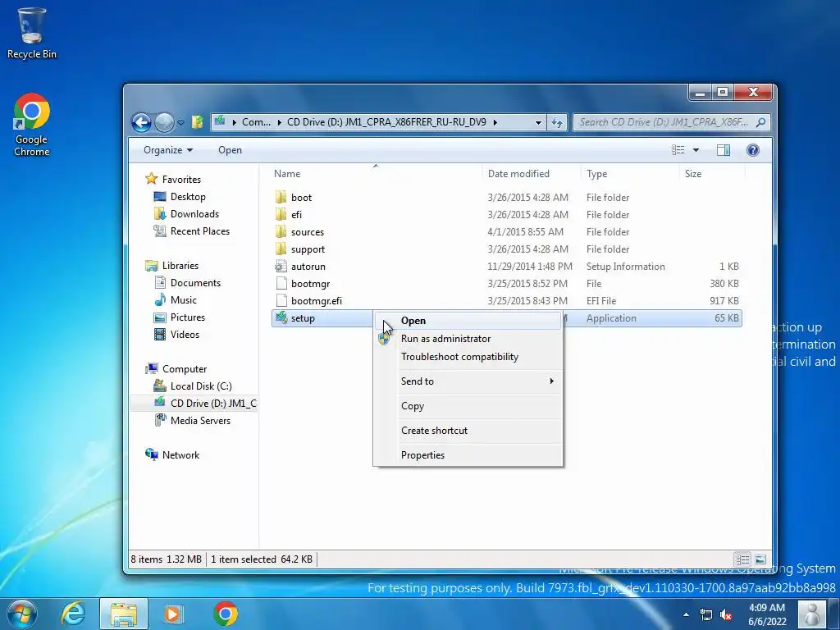Open the Organize dropdown menu
Image resolution: width=840 pixels, height=630 pixels.
coord(167,150)
